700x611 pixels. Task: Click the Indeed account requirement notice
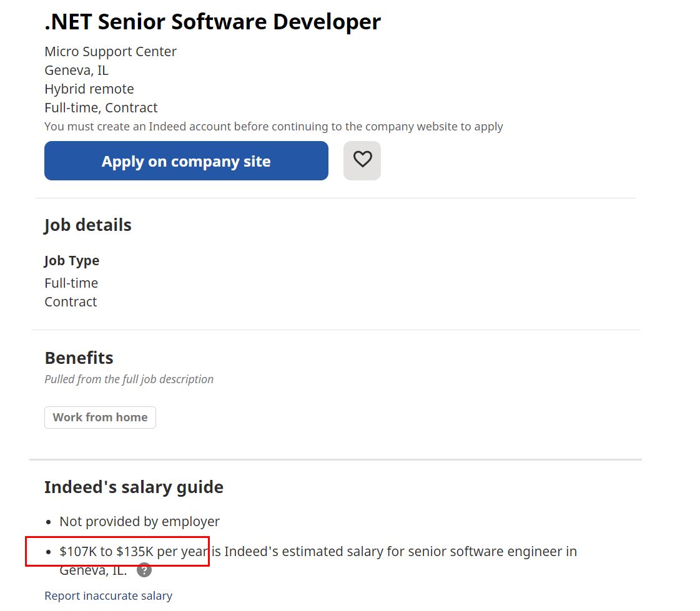[274, 127]
